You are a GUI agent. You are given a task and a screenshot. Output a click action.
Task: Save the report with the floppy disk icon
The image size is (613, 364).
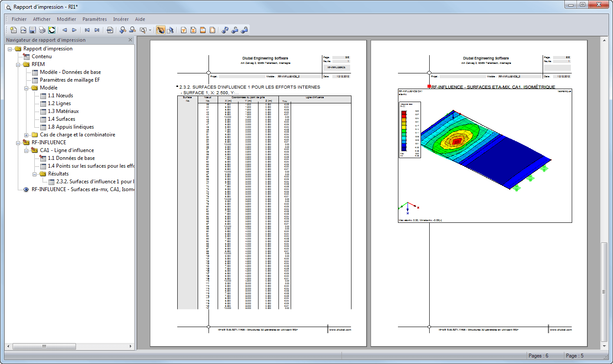point(33,30)
